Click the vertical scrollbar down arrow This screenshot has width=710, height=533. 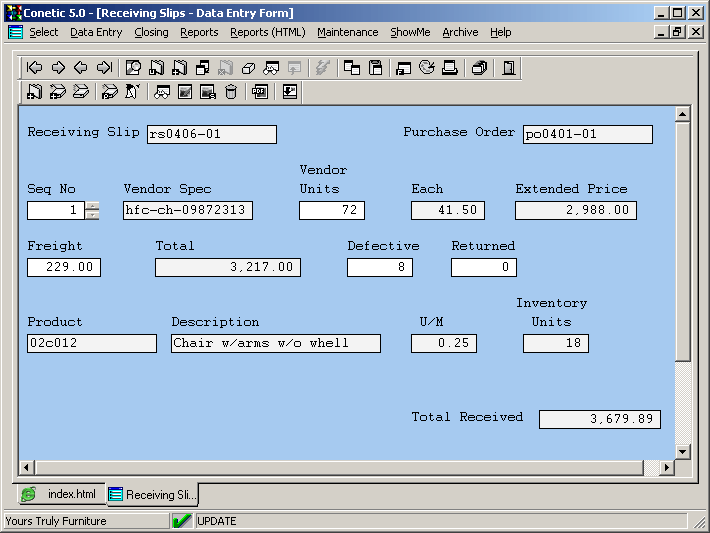pyautogui.click(x=683, y=452)
